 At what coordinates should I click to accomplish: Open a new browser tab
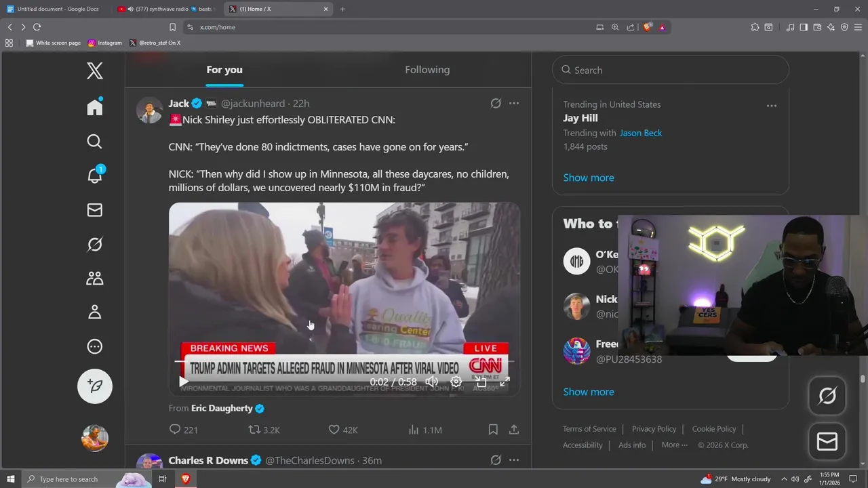(x=342, y=9)
